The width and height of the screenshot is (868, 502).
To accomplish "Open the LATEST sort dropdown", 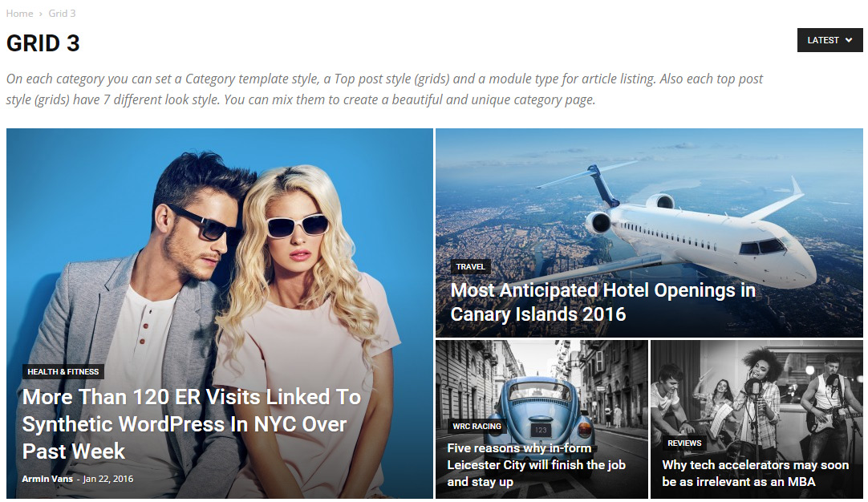I will coord(829,40).
